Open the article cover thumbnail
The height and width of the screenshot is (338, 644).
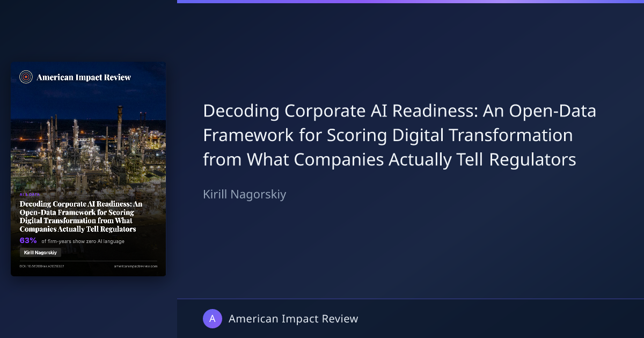click(x=89, y=169)
